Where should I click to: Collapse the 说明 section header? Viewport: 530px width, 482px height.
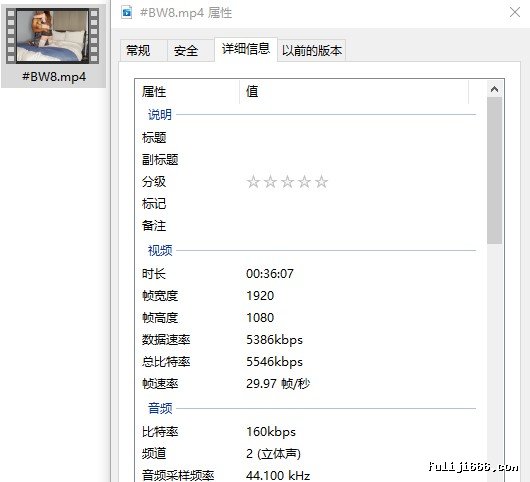(x=160, y=115)
